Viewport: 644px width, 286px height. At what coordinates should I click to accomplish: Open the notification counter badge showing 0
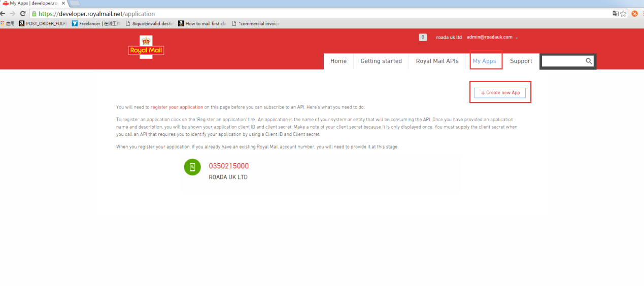coord(423,37)
